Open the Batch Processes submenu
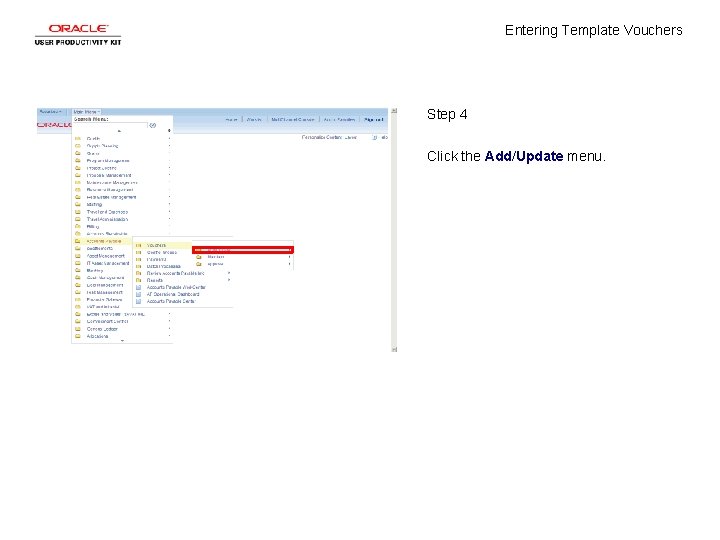 tap(163, 266)
